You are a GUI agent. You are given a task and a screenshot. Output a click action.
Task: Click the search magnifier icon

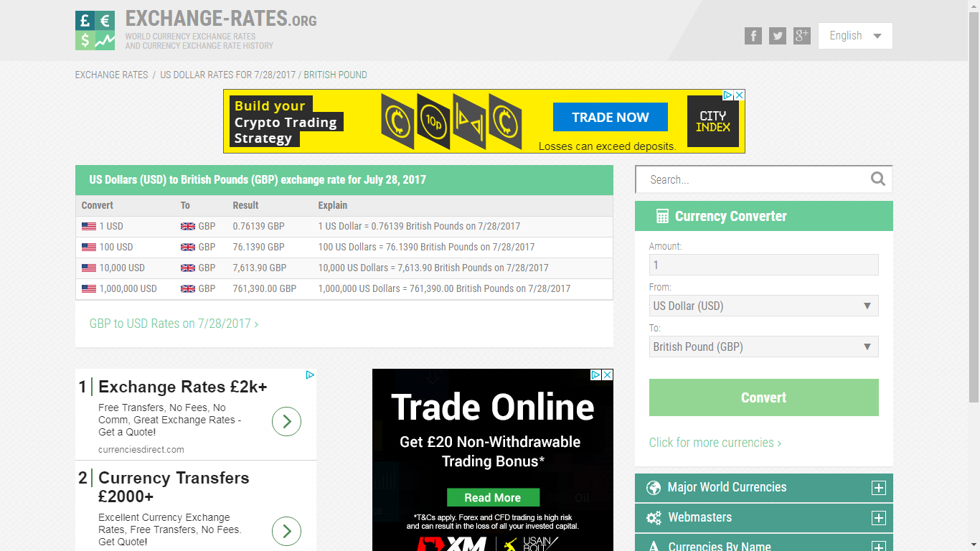[x=878, y=179]
